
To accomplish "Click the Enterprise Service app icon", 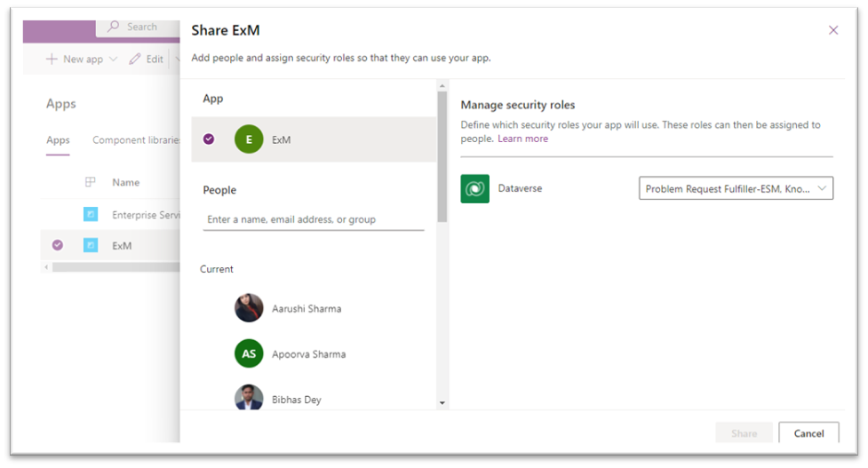I will point(91,214).
